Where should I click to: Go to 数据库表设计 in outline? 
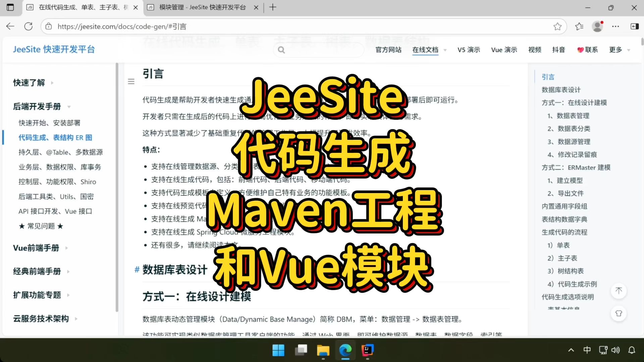561,90
